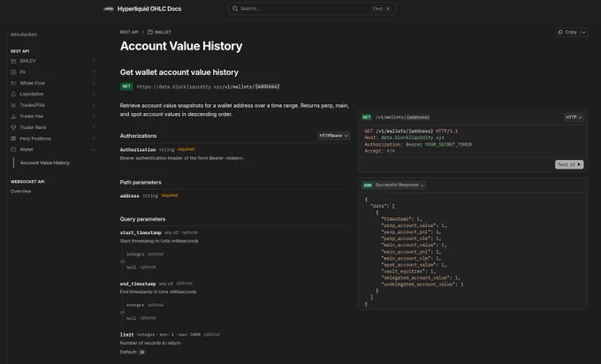
Task: Focus the search input field
Action: tap(312, 9)
